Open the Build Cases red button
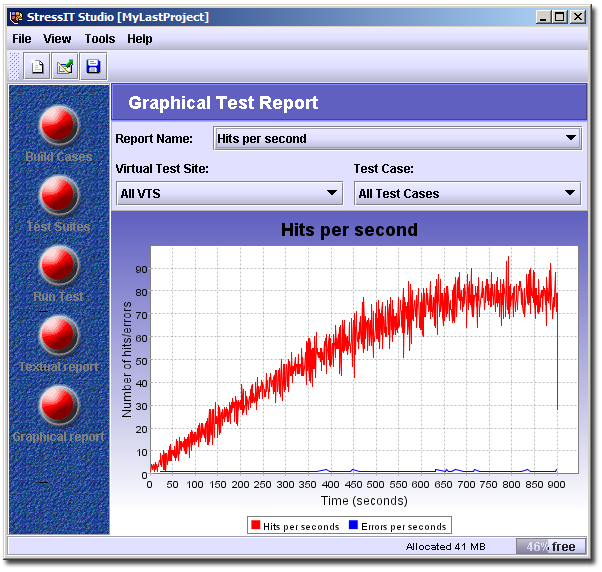Image resolution: width=602 pixels, height=572 pixels. (59, 126)
